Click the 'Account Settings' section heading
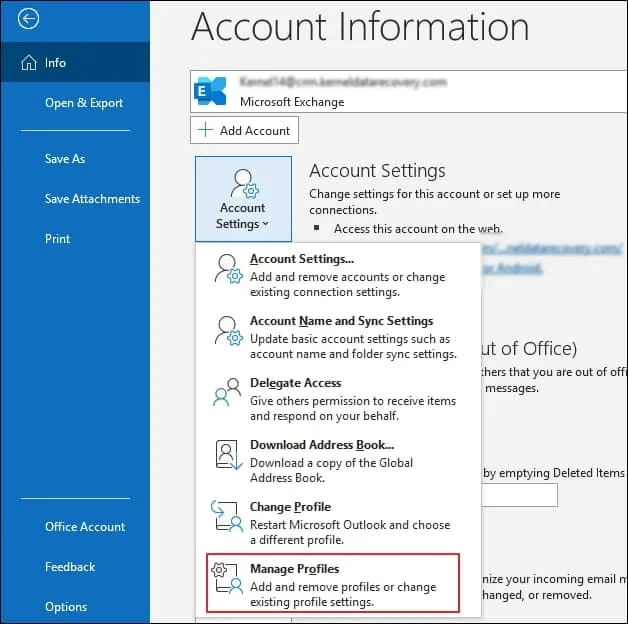This screenshot has width=628, height=624. click(x=377, y=171)
